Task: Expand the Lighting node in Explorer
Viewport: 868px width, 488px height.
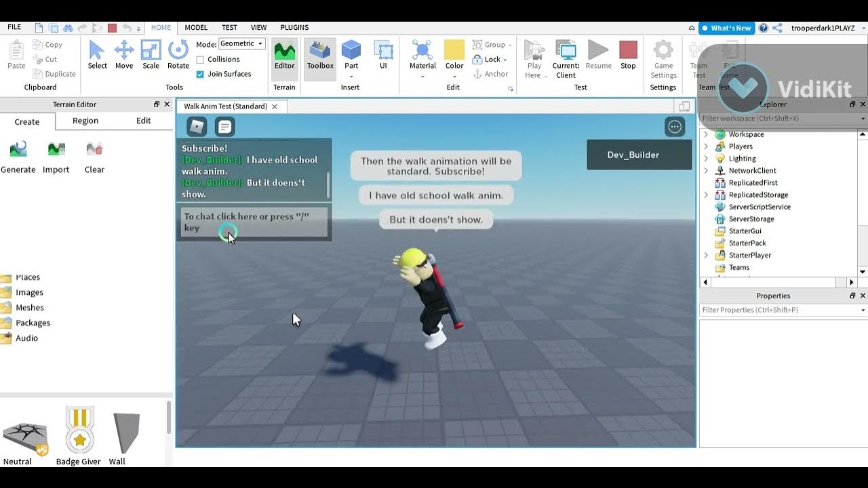Action: [x=706, y=159]
